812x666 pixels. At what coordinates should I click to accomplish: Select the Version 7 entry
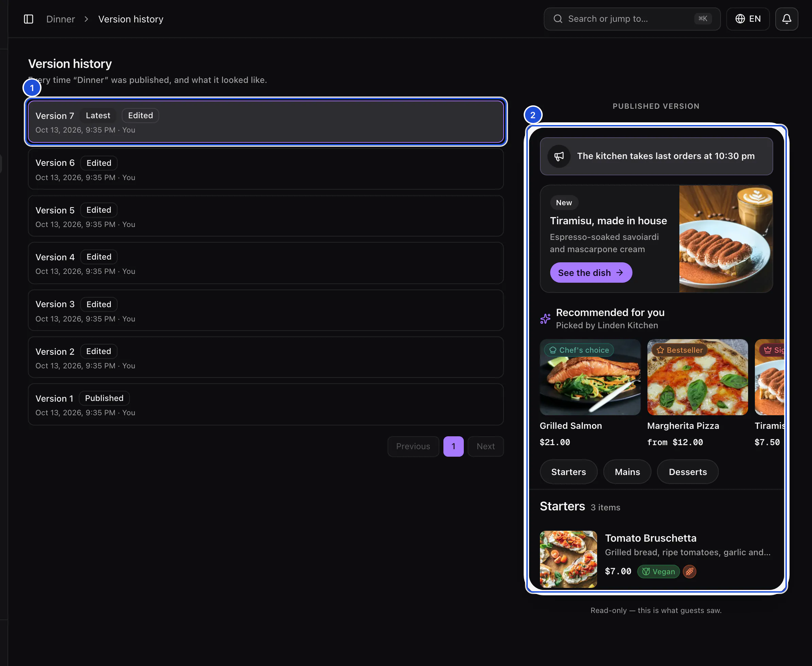pyautogui.click(x=266, y=122)
